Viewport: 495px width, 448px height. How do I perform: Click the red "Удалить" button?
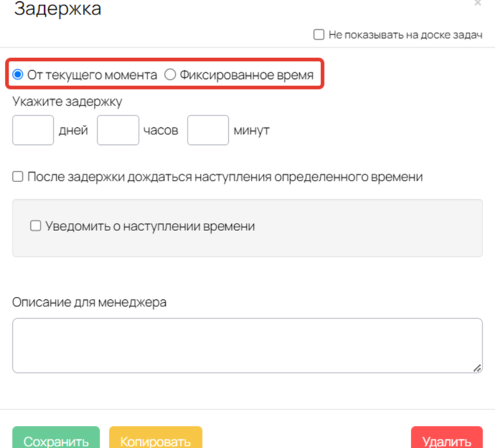[x=447, y=438]
